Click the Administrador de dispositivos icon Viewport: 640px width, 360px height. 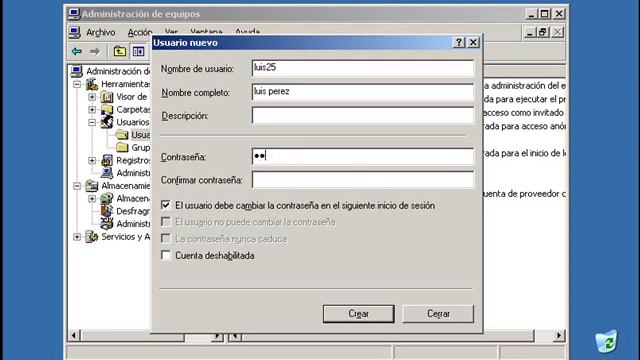pos(107,173)
